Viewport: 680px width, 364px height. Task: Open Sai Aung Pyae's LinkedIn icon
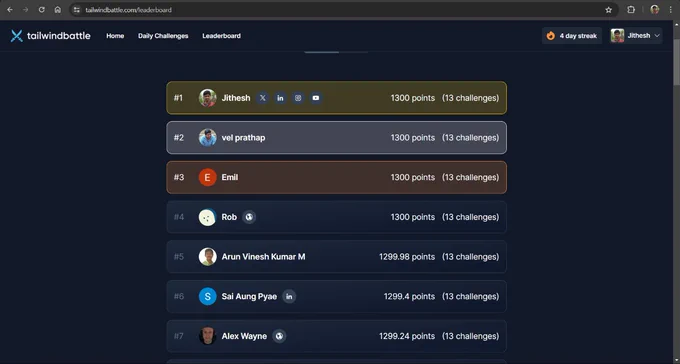point(289,296)
